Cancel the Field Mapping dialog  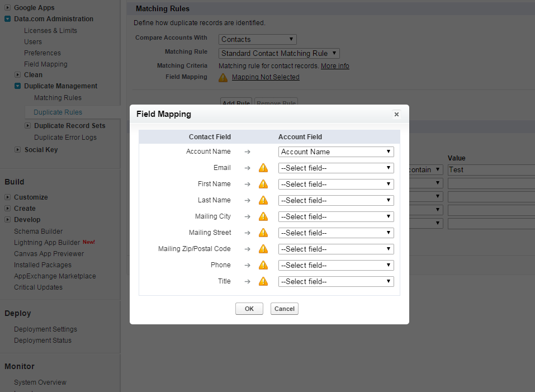point(284,309)
